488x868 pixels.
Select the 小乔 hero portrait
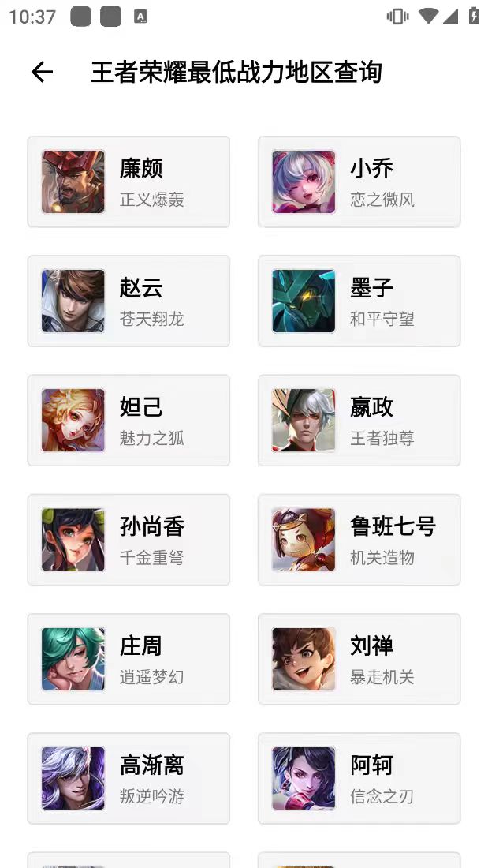(304, 181)
